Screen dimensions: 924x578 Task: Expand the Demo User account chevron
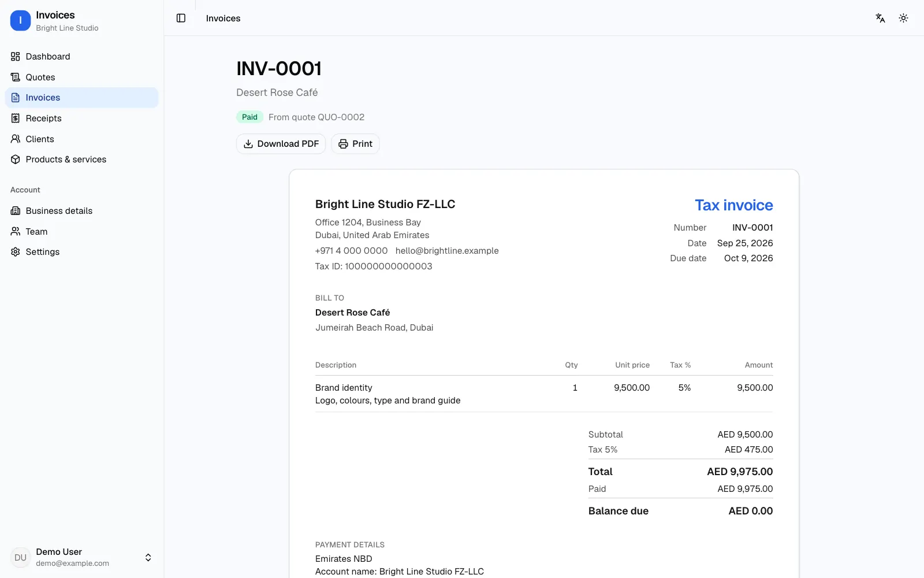pos(148,558)
